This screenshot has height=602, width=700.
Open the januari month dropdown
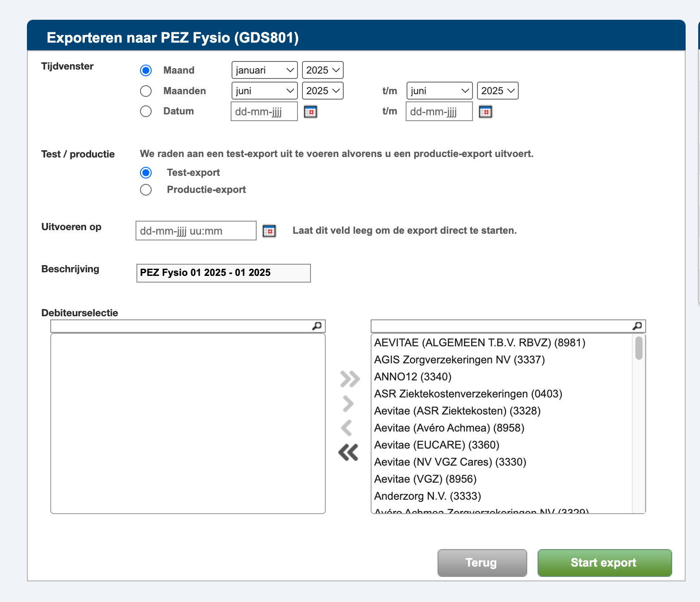[265, 70]
